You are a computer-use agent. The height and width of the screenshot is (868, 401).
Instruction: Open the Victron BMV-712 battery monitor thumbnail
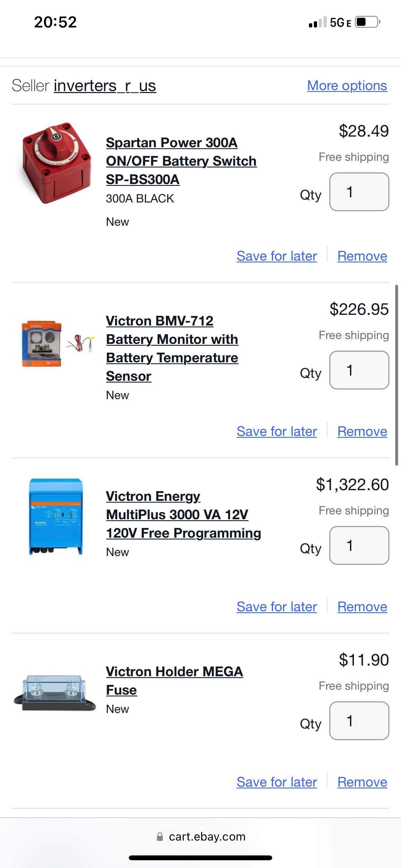point(56,343)
